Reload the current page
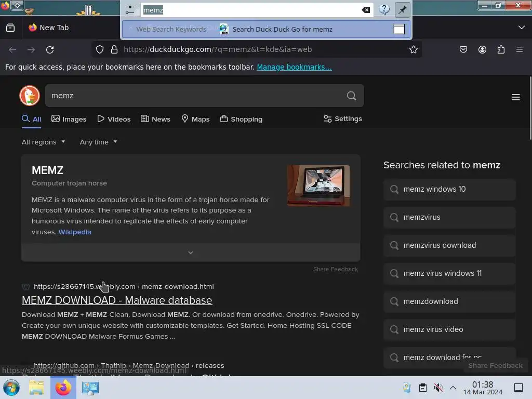This screenshot has height=399, width=532. point(50,49)
